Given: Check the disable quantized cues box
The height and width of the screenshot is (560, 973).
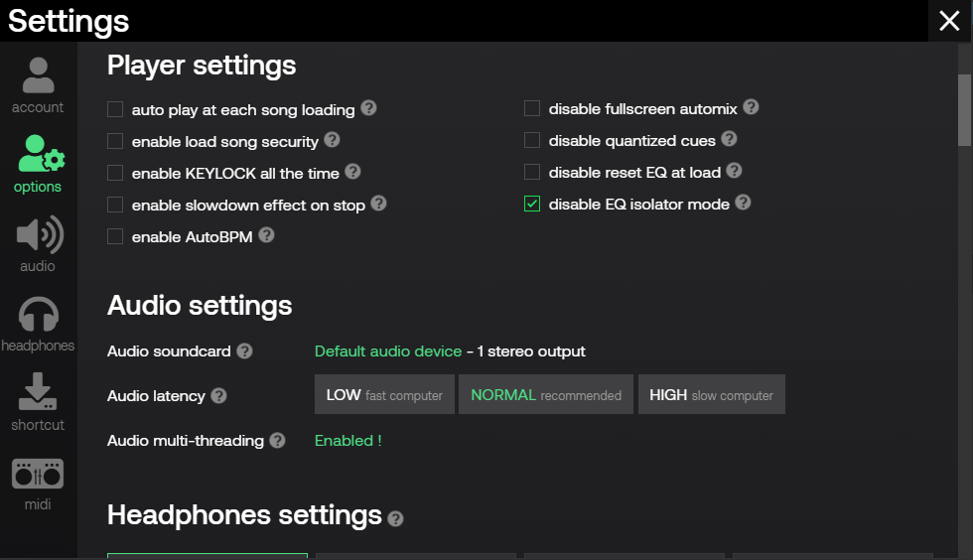Looking at the screenshot, I should (x=532, y=141).
